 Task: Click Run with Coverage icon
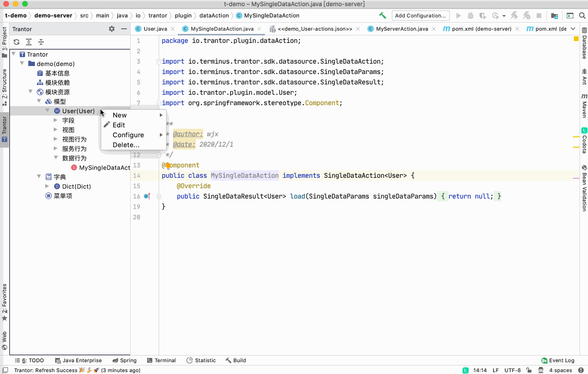pos(483,16)
